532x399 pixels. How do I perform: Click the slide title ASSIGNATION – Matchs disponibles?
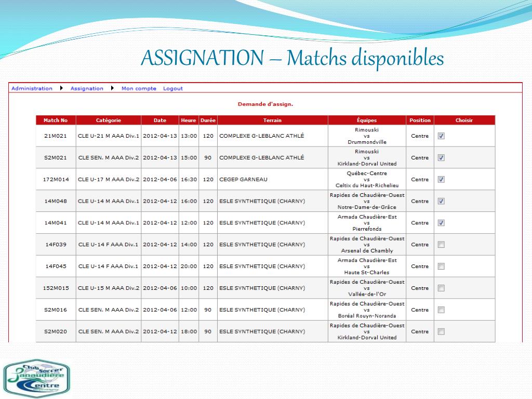click(x=292, y=58)
